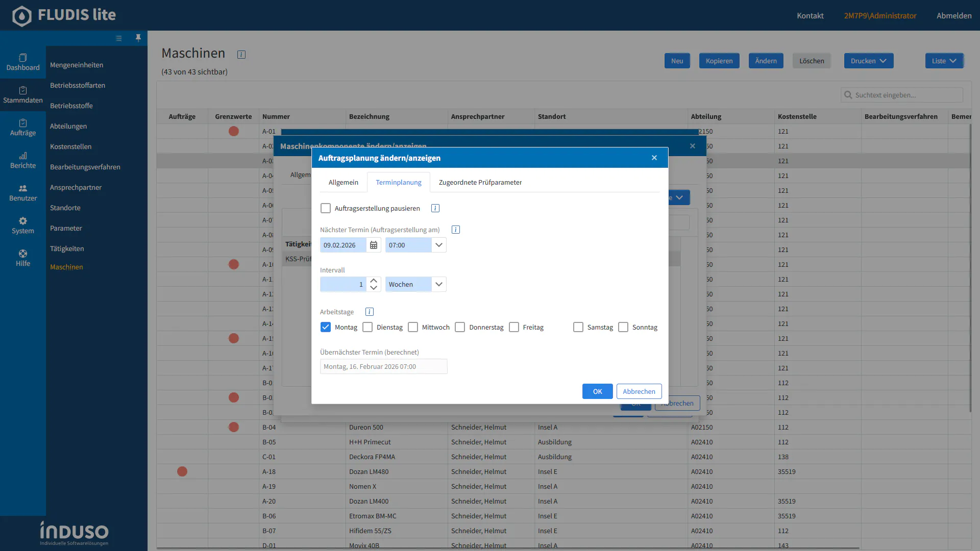Image resolution: width=980 pixels, height=551 pixels.
Task: Switch to the Allgemein tab
Action: [344, 183]
